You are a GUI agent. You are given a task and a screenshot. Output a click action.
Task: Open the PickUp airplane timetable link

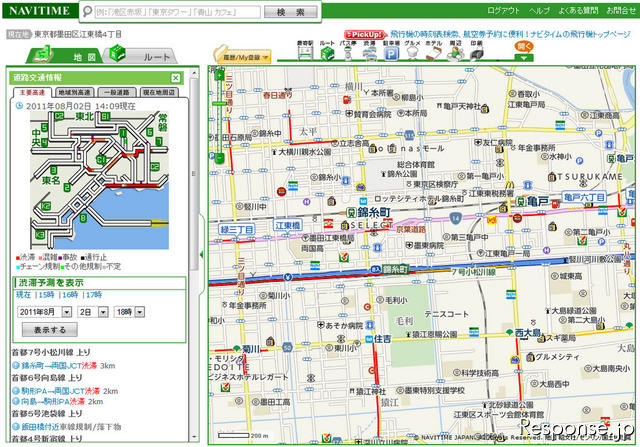point(510,35)
